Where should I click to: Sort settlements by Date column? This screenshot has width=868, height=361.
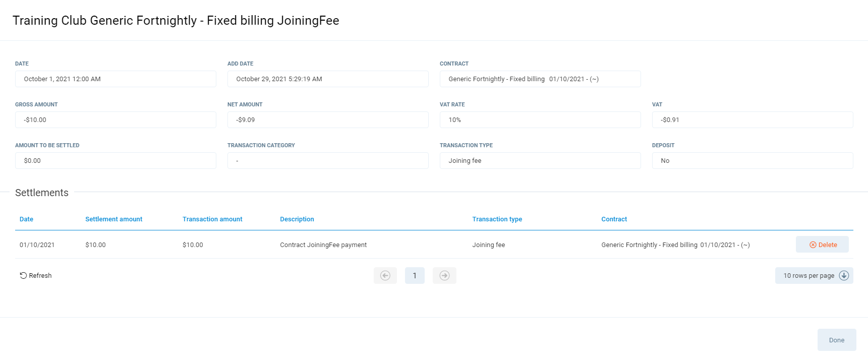pyautogui.click(x=26, y=219)
